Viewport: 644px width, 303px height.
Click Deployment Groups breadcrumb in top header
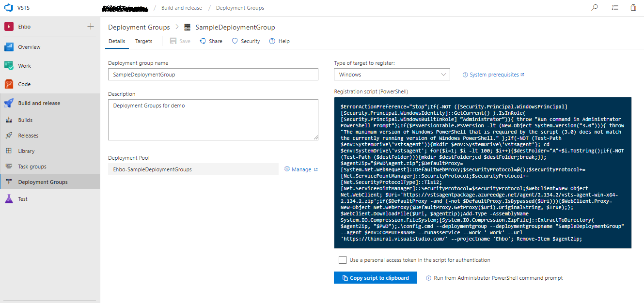point(240,8)
